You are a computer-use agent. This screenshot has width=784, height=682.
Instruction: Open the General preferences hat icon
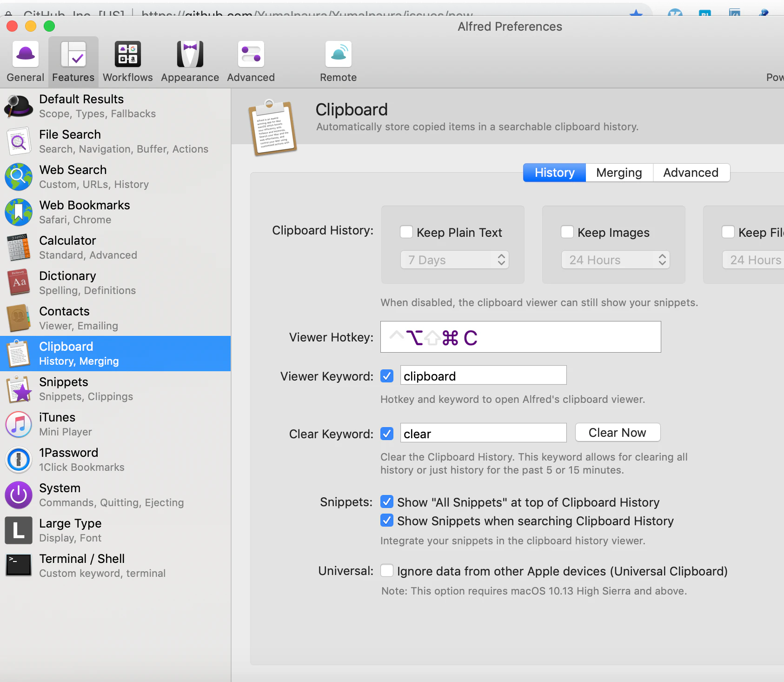click(x=26, y=54)
